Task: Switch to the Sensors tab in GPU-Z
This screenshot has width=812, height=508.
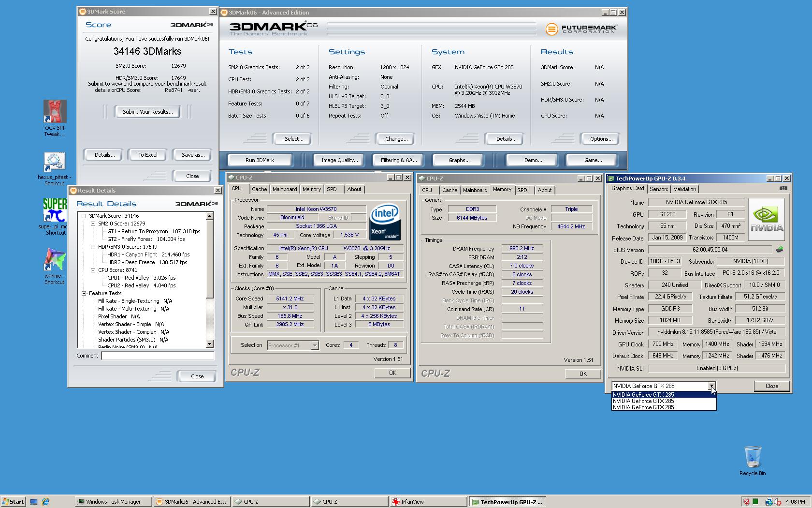Action: coord(659,189)
